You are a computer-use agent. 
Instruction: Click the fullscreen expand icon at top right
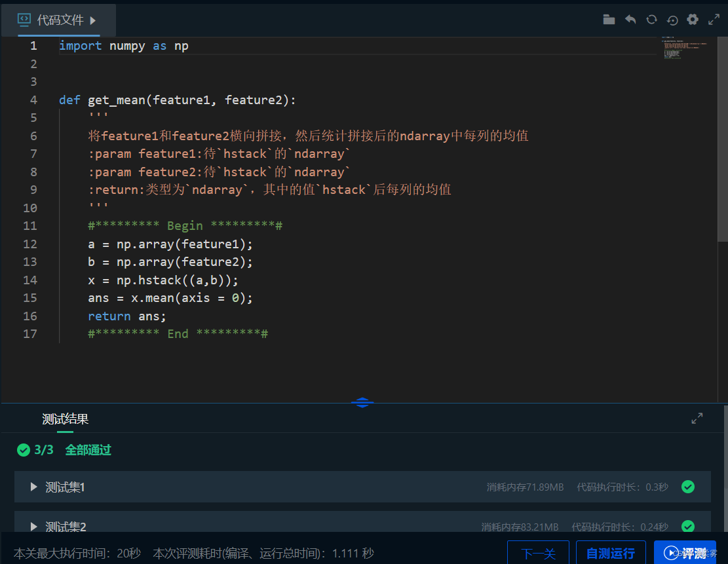coord(714,20)
